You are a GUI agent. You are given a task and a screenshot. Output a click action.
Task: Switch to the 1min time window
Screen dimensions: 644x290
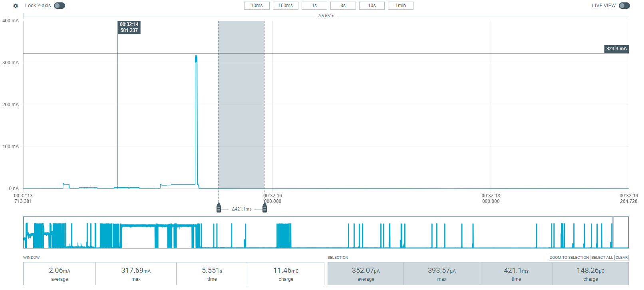pos(400,6)
